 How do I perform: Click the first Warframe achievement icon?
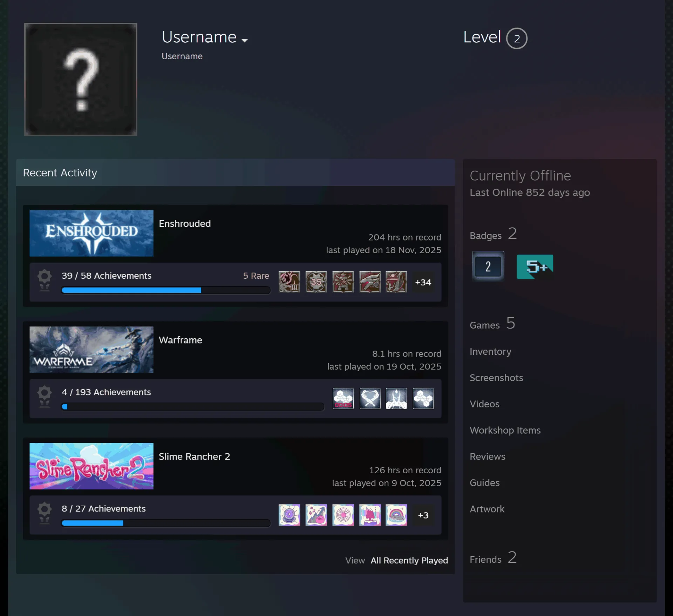point(343,398)
